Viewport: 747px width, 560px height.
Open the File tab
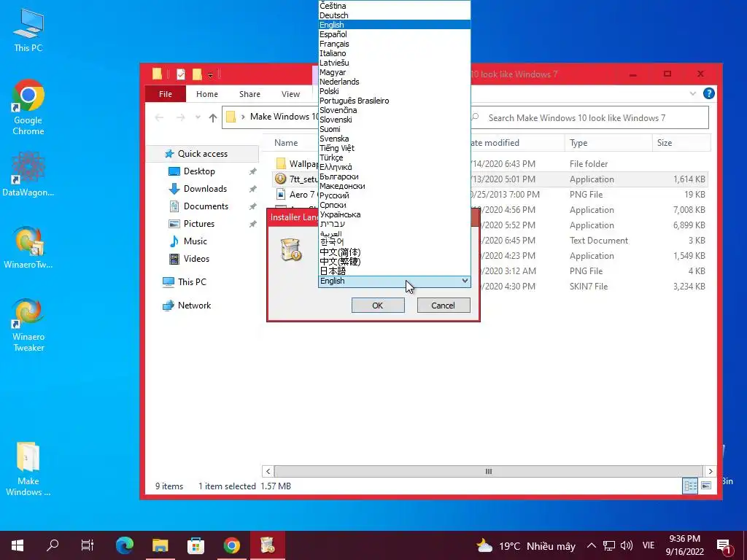pyautogui.click(x=166, y=94)
